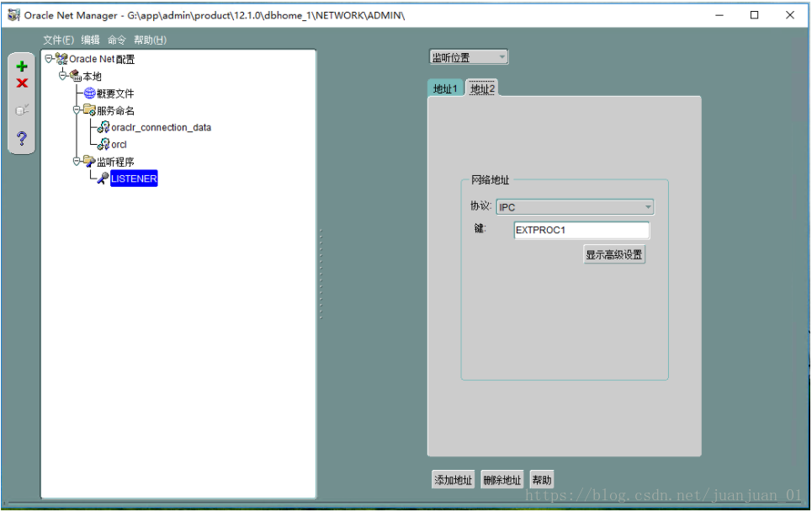This screenshot has width=812, height=512.
Task: Open help via the blue question mark
Action: 22,138
